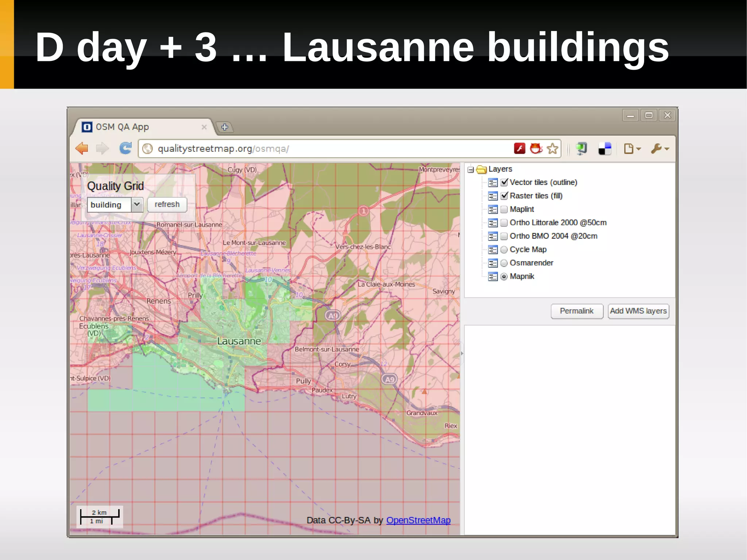
Task: Click layer icon beside Mapnik
Action: click(493, 277)
